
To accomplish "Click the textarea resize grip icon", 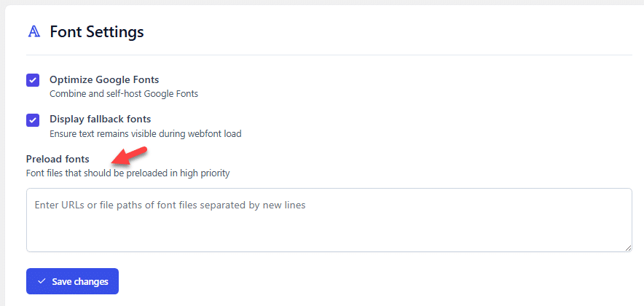I will (627, 248).
